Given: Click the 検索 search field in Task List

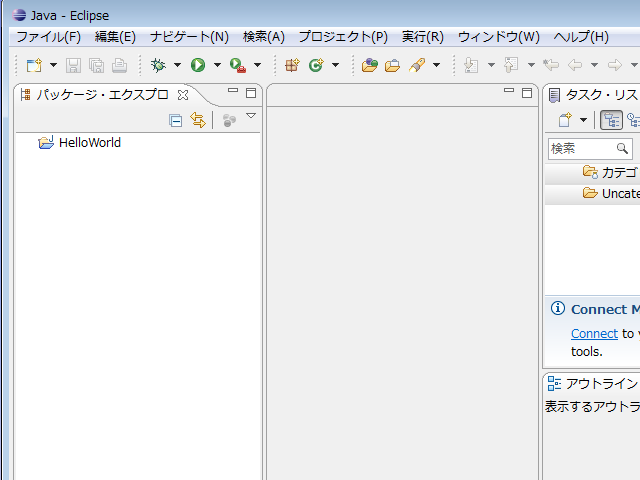Looking at the screenshot, I should click(x=590, y=149).
